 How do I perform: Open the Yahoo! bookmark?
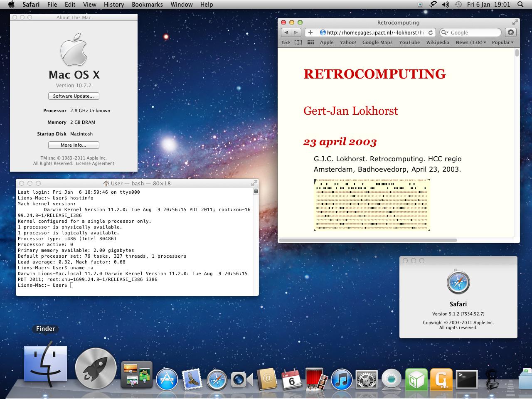click(x=348, y=42)
